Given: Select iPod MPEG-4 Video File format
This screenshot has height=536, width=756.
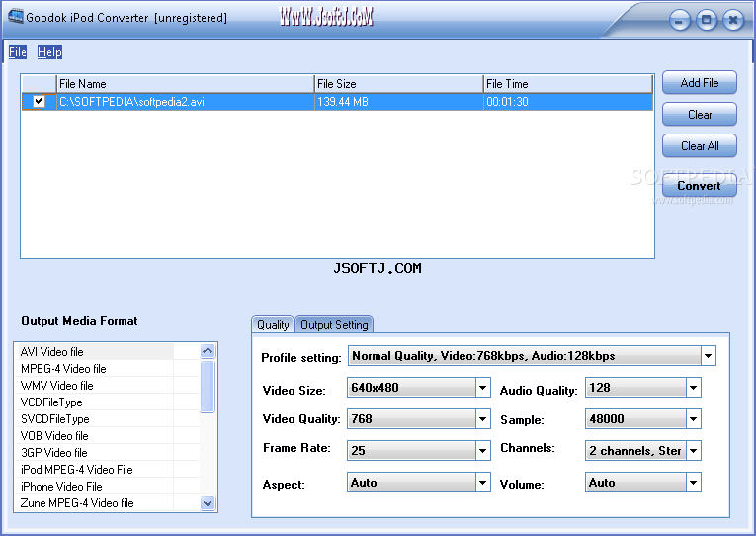Looking at the screenshot, I should (96, 470).
